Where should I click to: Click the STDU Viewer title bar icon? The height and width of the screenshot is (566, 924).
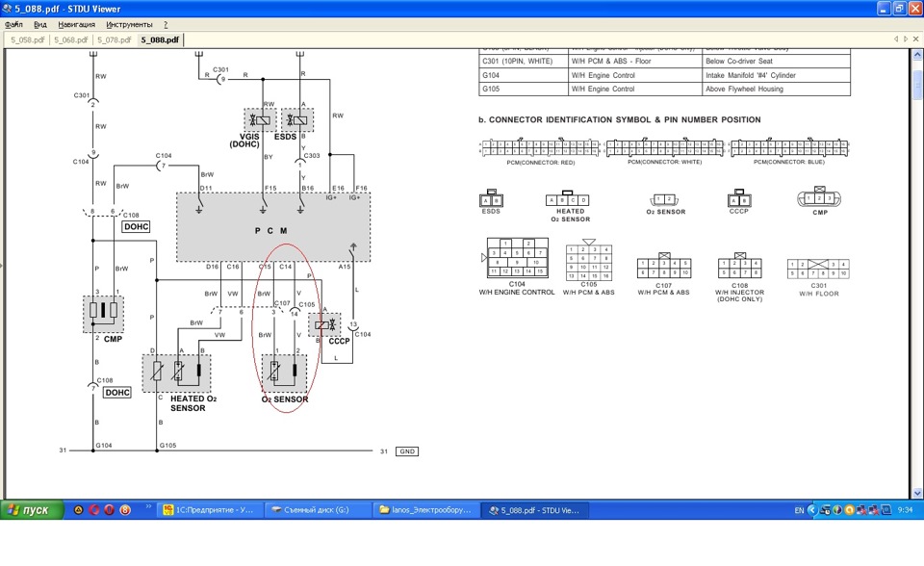(7, 9)
